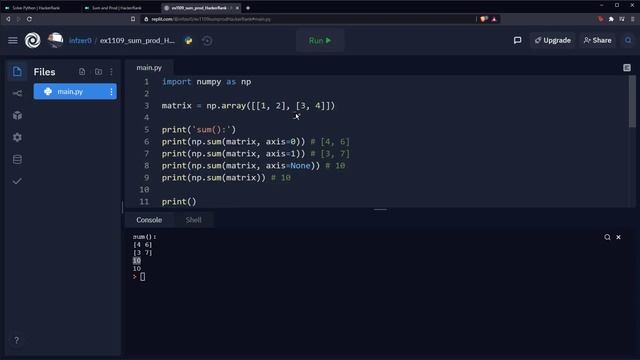Open Unit tests checkmark icon

tap(17, 181)
